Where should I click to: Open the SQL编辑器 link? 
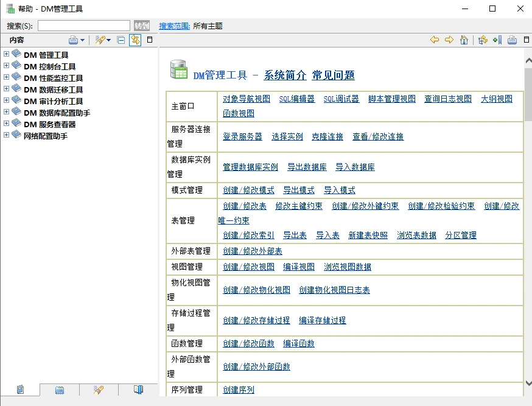coord(296,99)
